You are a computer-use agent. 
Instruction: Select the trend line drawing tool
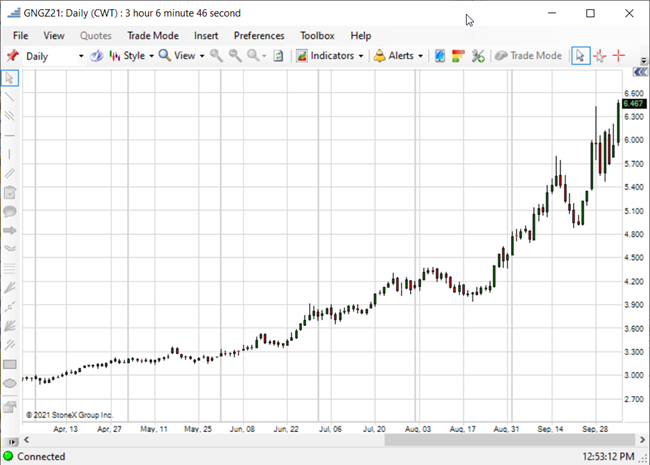pyautogui.click(x=10, y=97)
